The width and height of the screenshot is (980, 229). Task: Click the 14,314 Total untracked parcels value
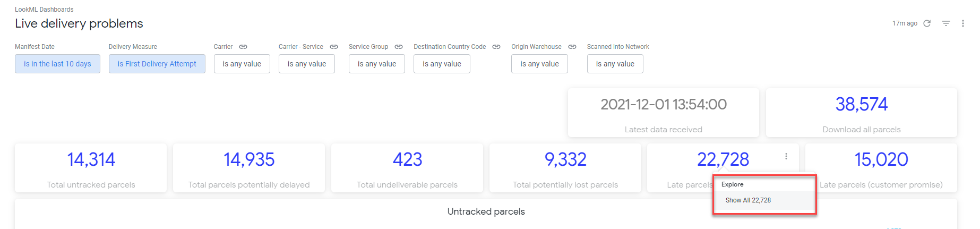pyautogui.click(x=91, y=159)
